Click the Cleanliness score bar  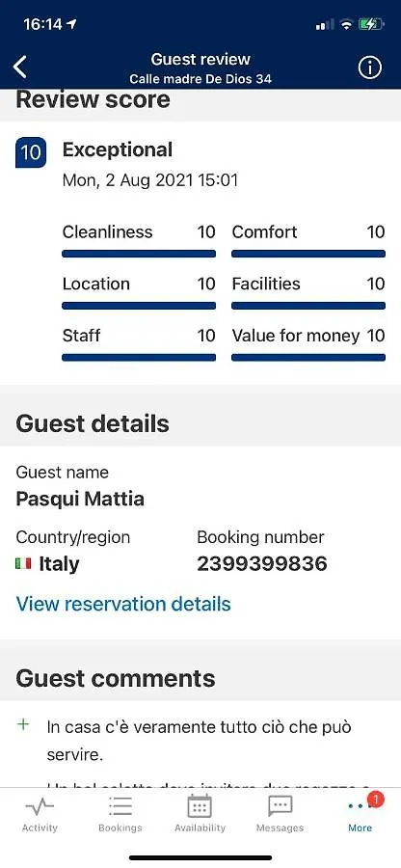[139, 254]
